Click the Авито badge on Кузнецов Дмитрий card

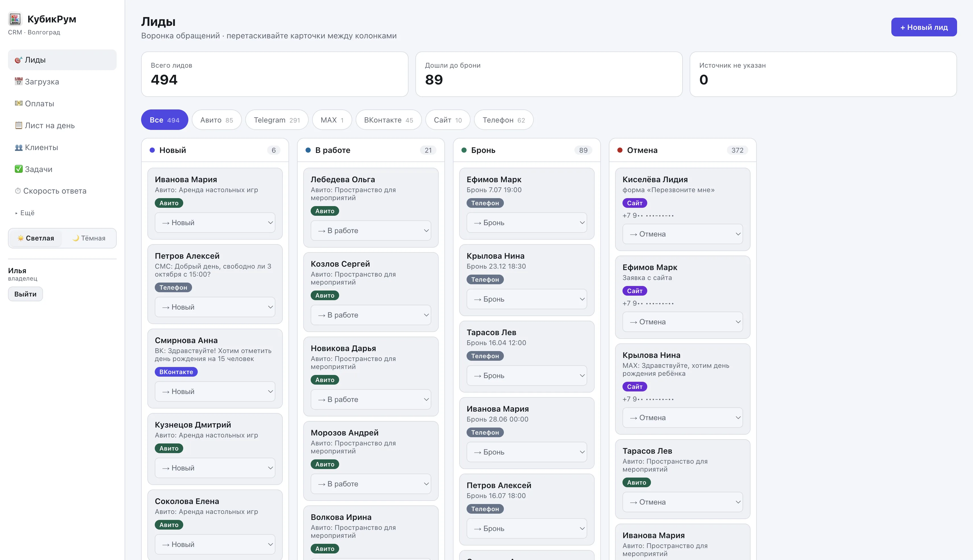(x=169, y=449)
